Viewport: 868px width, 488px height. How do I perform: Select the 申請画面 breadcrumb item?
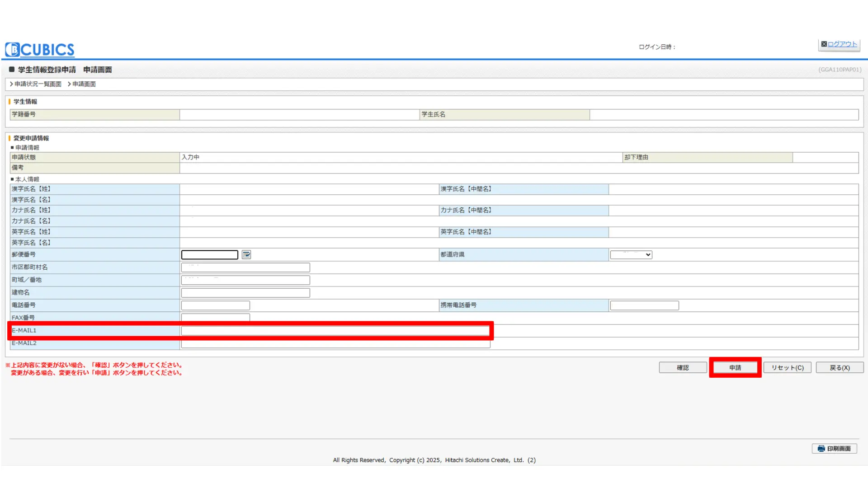[84, 84]
